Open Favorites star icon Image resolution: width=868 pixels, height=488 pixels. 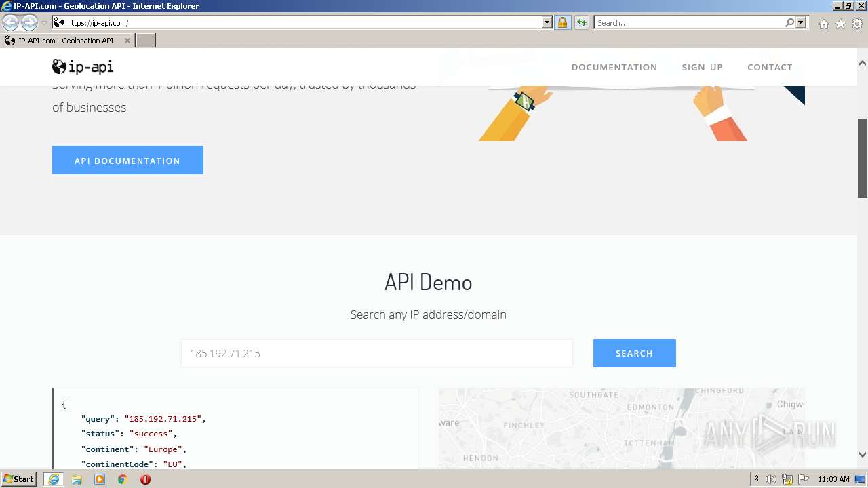[x=840, y=24]
